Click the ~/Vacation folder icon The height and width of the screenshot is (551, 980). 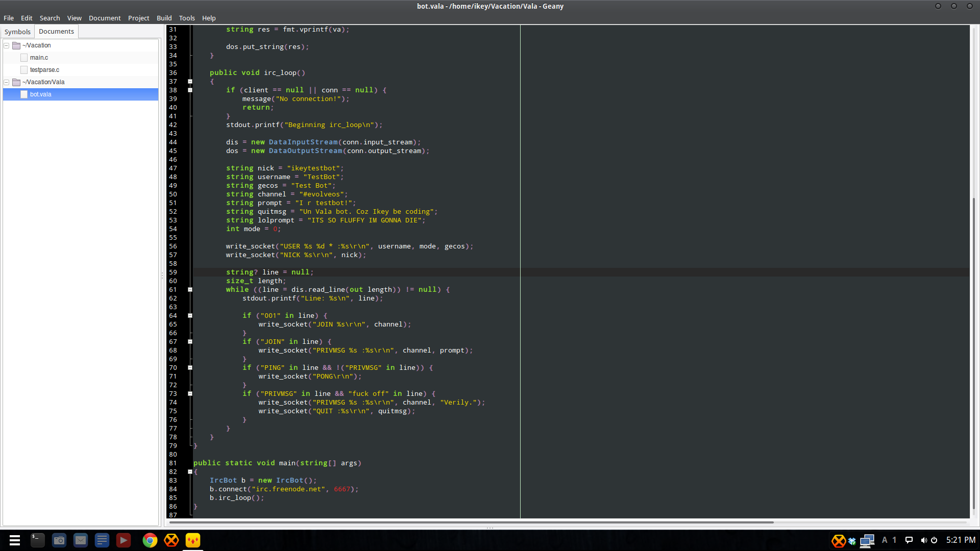point(16,45)
